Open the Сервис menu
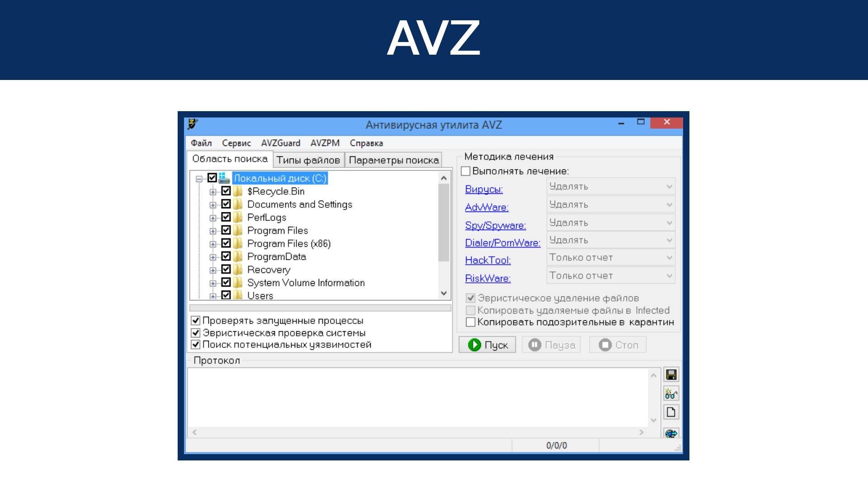 coord(236,143)
